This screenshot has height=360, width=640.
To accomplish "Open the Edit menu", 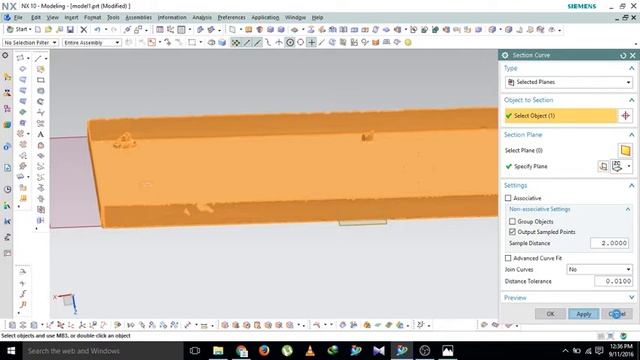I will pyautogui.click(x=36, y=18).
